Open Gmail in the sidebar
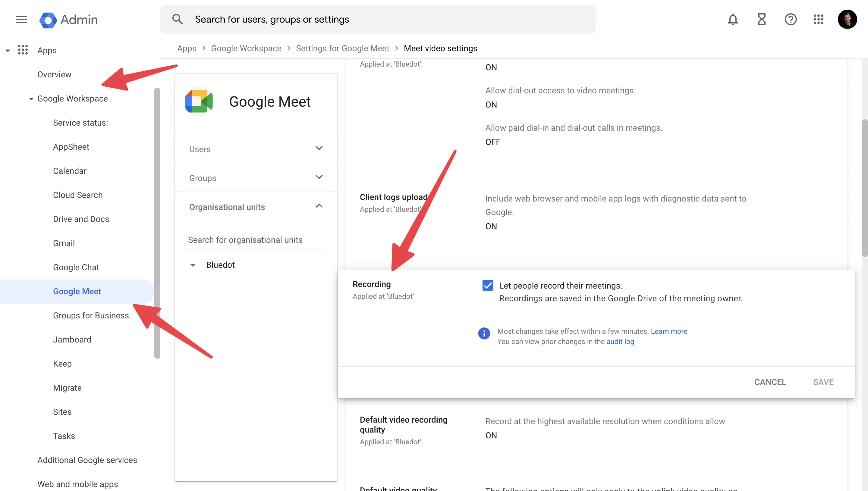The height and width of the screenshot is (491, 868). pos(64,243)
